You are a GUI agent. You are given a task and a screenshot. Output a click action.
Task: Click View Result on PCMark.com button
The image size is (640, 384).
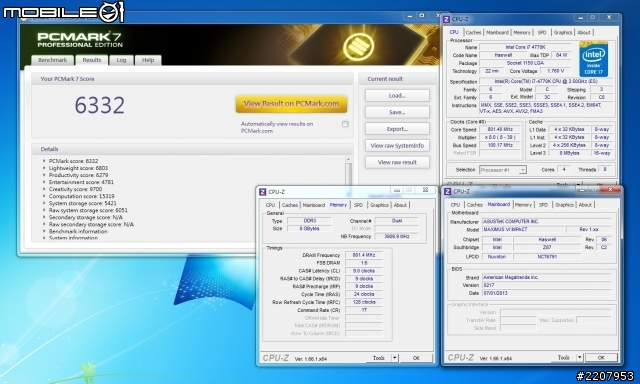pyautogui.click(x=291, y=104)
